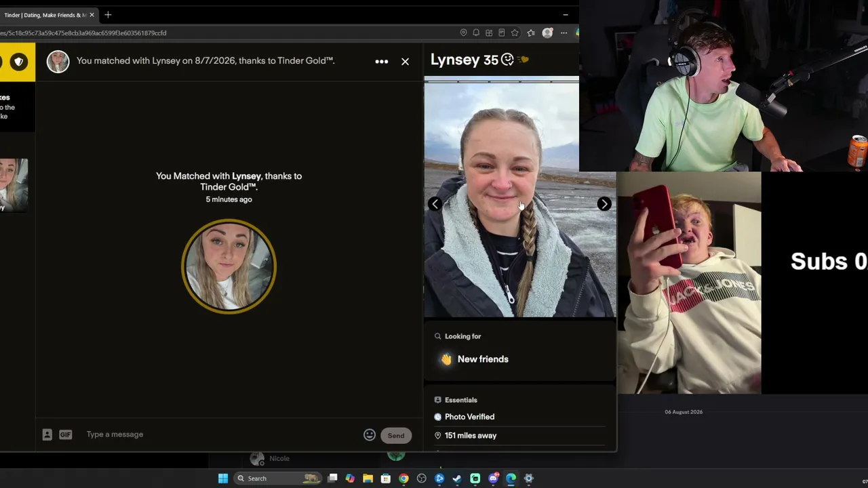Open OBS Studio from the taskbar
The height and width of the screenshot is (488, 868).
422,479
